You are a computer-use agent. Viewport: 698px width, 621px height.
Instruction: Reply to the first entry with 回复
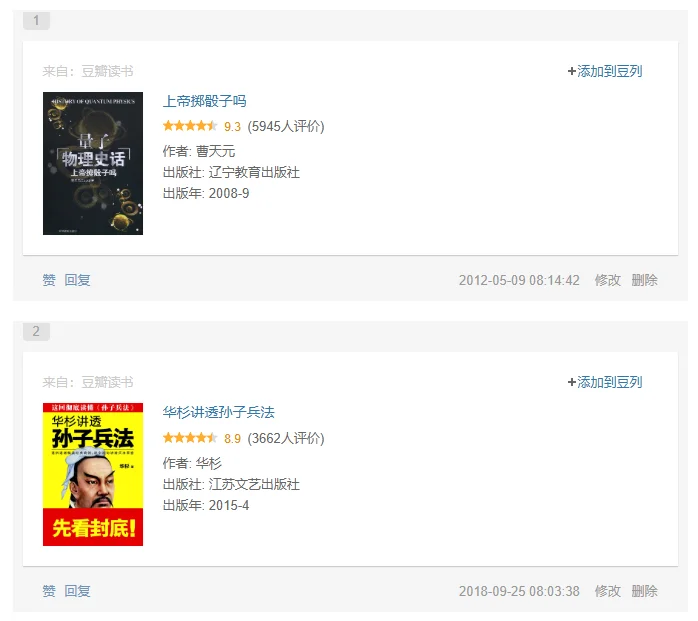(77, 280)
